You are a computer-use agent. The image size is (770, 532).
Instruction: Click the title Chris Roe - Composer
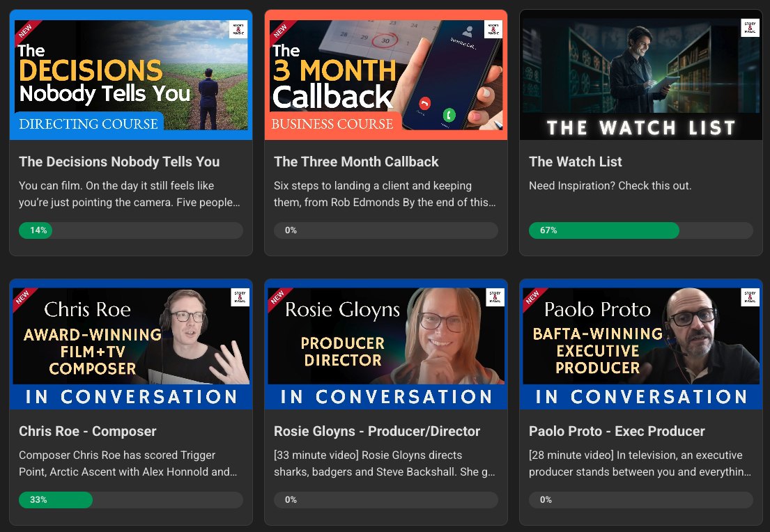tap(87, 431)
